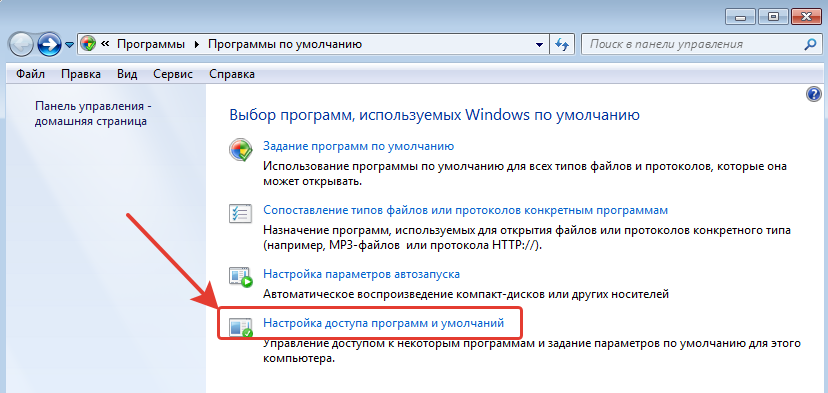Click the default programs shield icon
828x393 pixels.
[241, 149]
